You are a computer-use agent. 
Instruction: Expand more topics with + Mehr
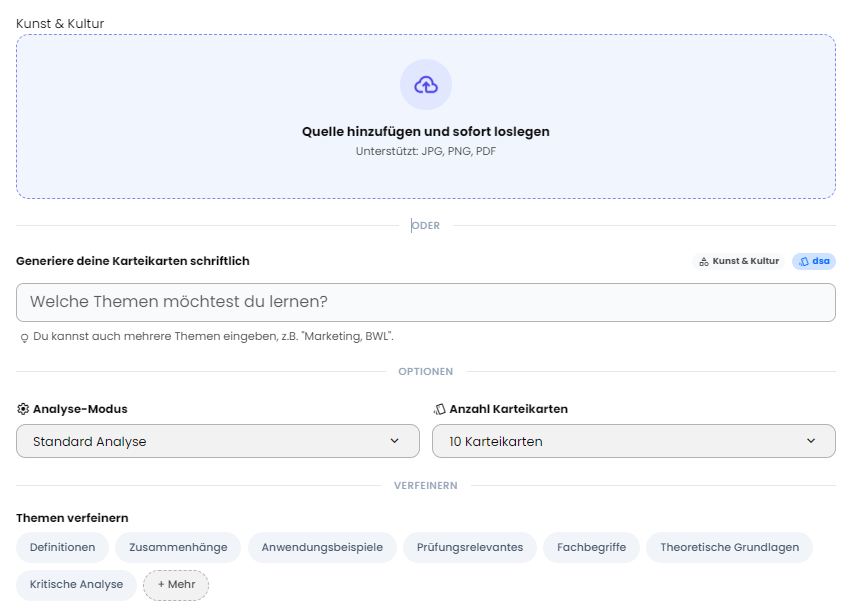[176, 585]
